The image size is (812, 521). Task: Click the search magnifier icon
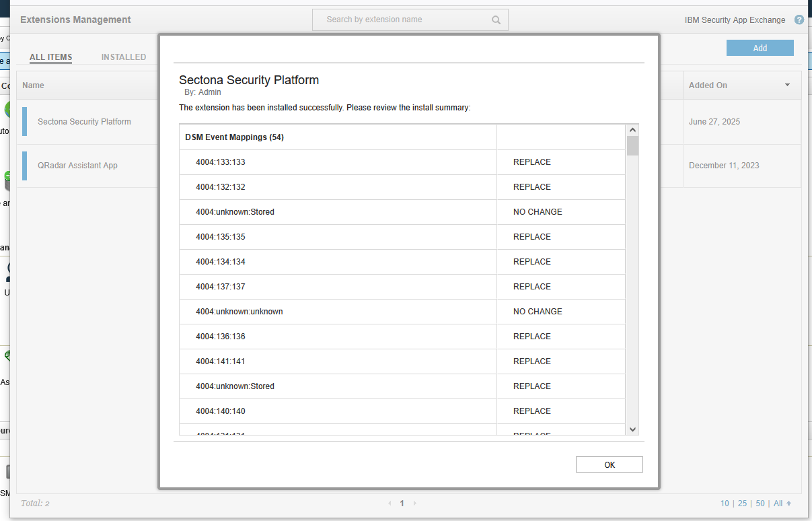[x=496, y=20]
